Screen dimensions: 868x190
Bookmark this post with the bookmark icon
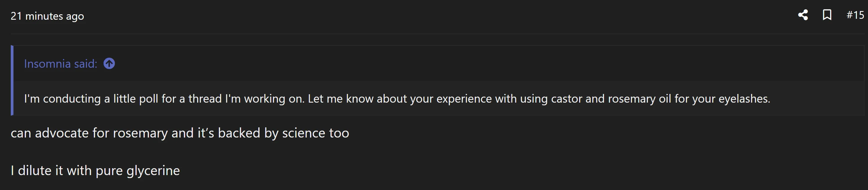click(x=827, y=15)
